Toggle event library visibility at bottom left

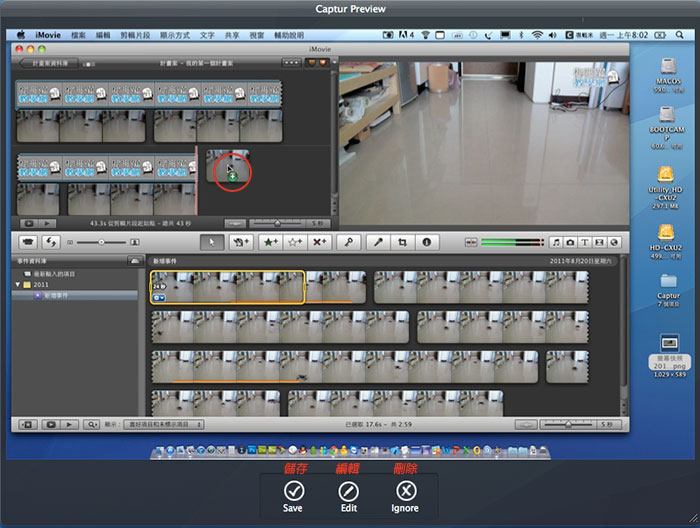[x=28, y=424]
